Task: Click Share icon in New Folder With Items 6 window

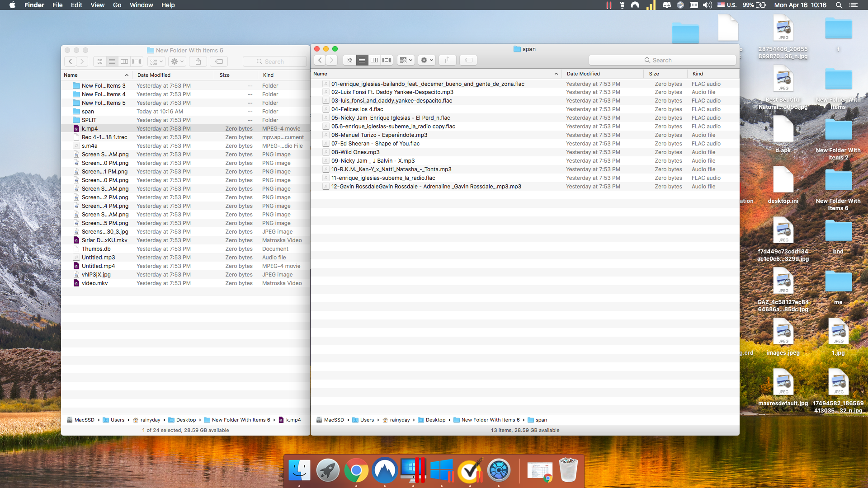Action: tap(198, 61)
